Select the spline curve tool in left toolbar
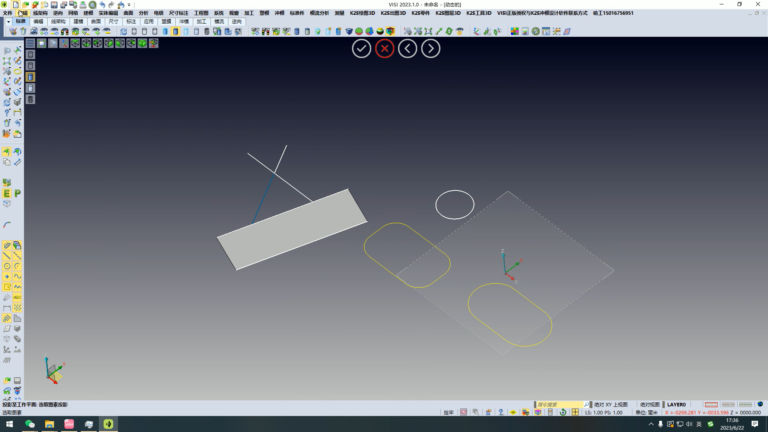This screenshot has height=432, width=768. click(18, 276)
